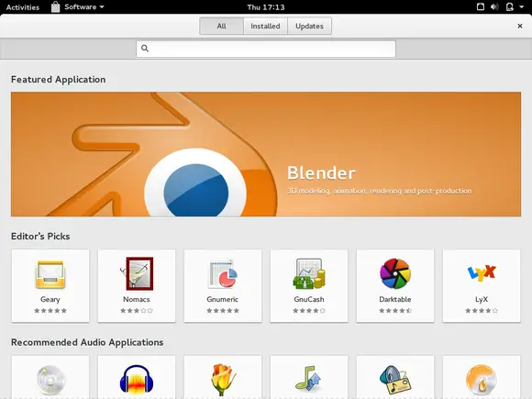Click the yellow rose audio app icon
Image resolution: width=532 pixels, height=399 pixels.
(x=223, y=380)
